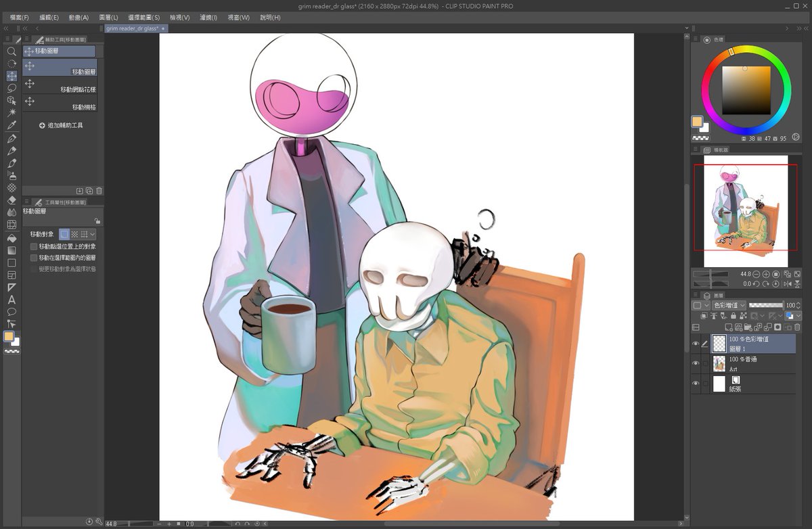Select the 移動柵格 sub tool
This screenshot has height=529, width=812.
point(60,102)
